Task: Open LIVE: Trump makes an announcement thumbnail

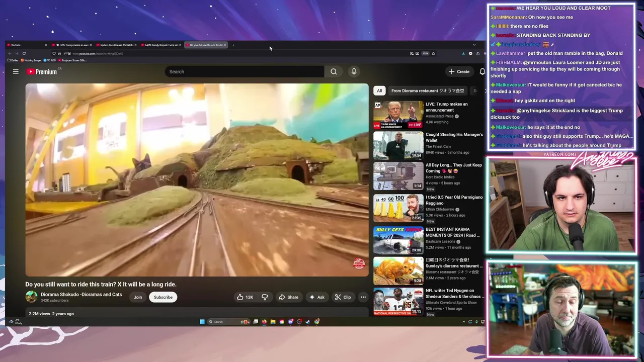Action: pyautogui.click(x=398, y=115)
